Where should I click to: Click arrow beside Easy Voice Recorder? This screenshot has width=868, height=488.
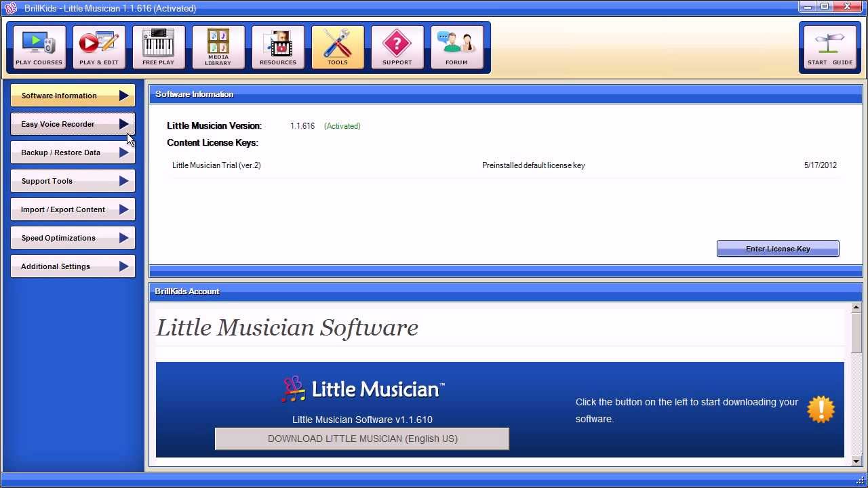point(124,124)
